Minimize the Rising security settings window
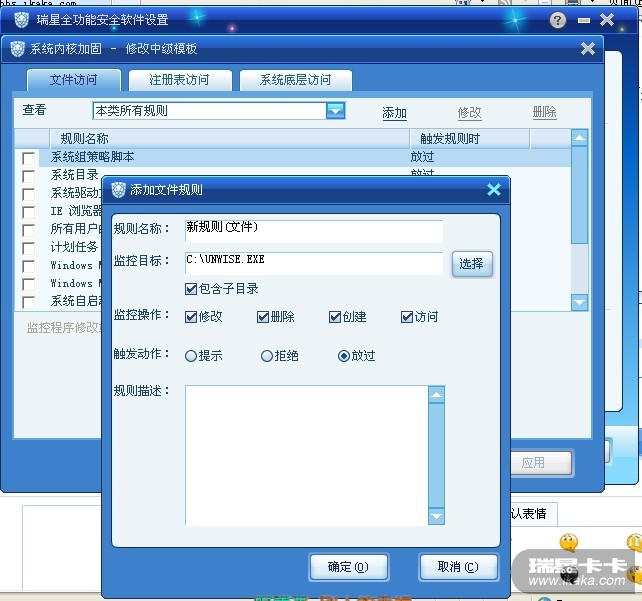 click(584, 20)
